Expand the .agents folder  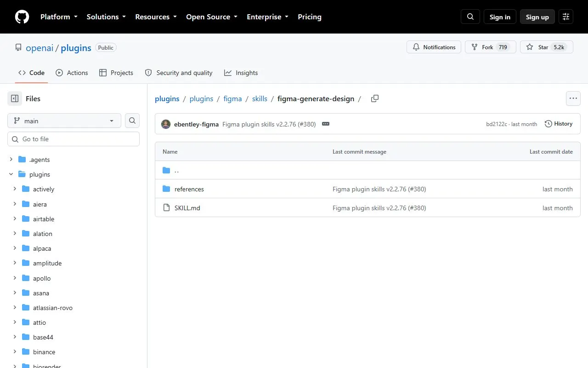[x=11, y=160]
